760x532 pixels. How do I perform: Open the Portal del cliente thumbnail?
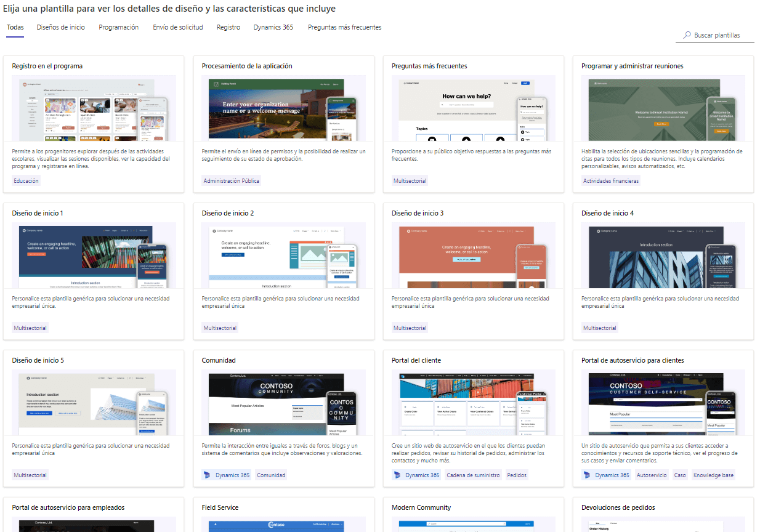tap(474, 403)
